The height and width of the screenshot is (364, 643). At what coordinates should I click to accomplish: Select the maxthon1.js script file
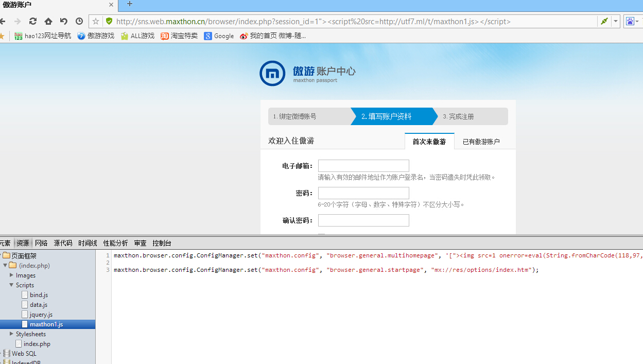(46, 324)
